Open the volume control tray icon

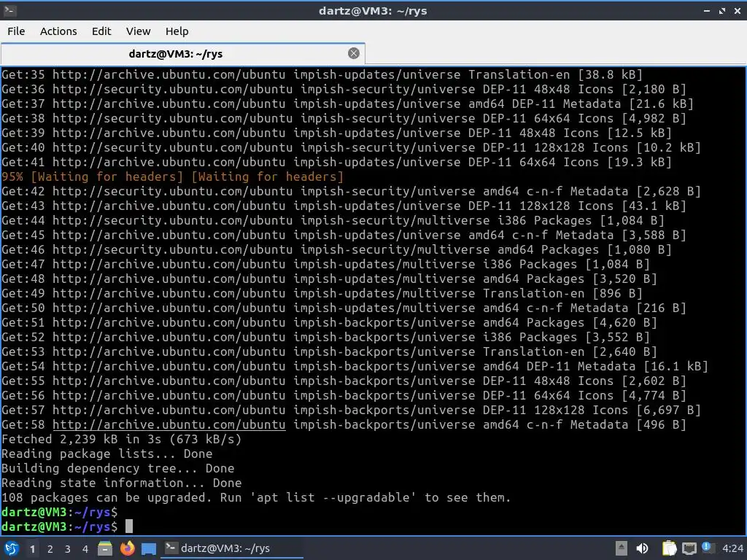[x=642, y=548]
